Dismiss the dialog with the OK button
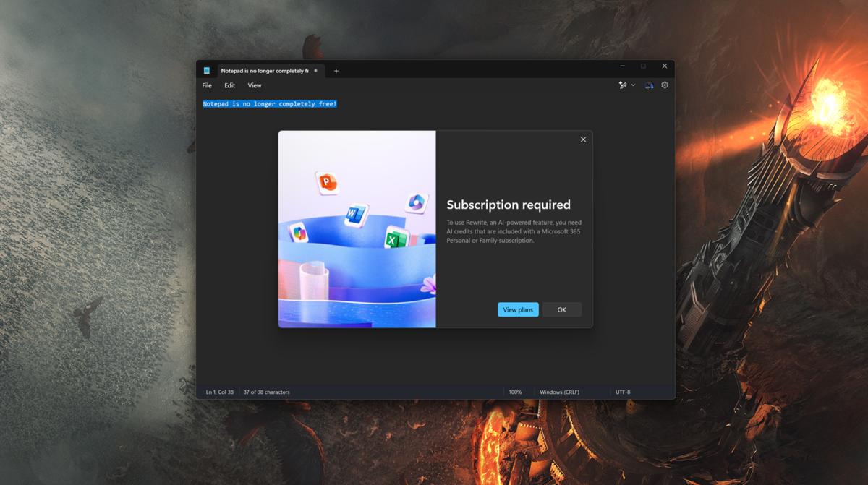This screenshot has width=868, height=485. tap(561, 309)
